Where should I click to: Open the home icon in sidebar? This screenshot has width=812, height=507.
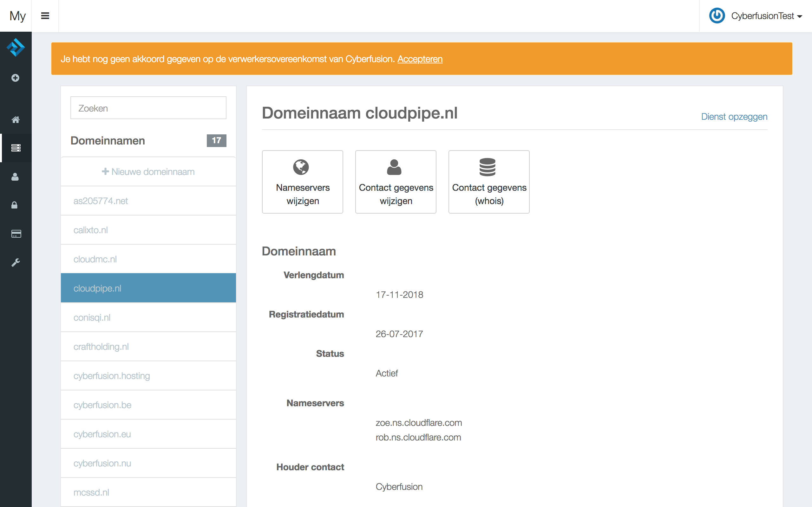pyautogui.click(x=16, y=120)
